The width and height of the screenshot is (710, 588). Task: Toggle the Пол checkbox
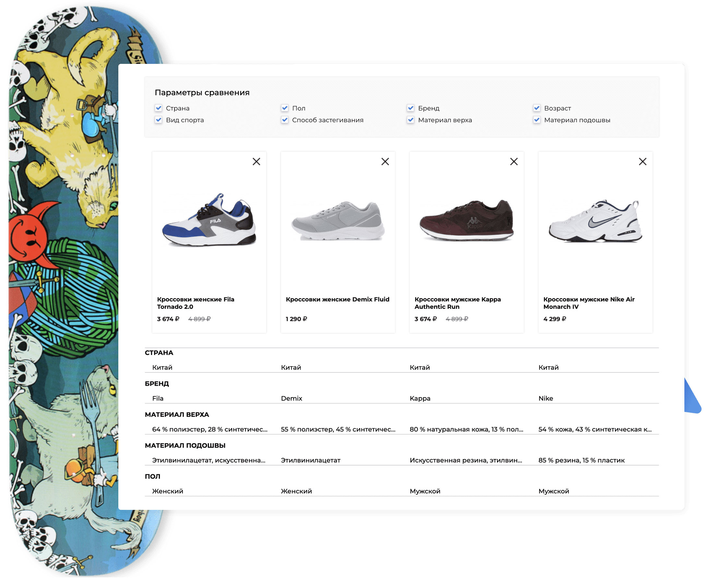pos(285,108)
